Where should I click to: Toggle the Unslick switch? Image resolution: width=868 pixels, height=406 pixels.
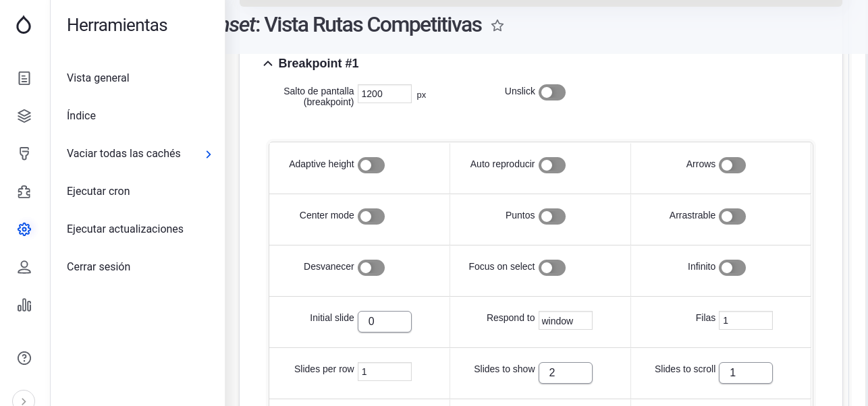[x=552, y=92]
